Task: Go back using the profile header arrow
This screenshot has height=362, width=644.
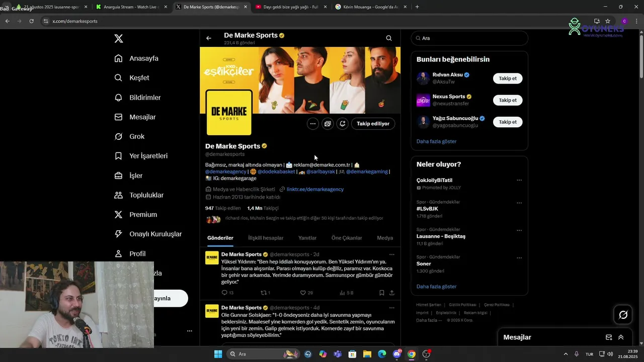Action: click(x=209, y=38)
